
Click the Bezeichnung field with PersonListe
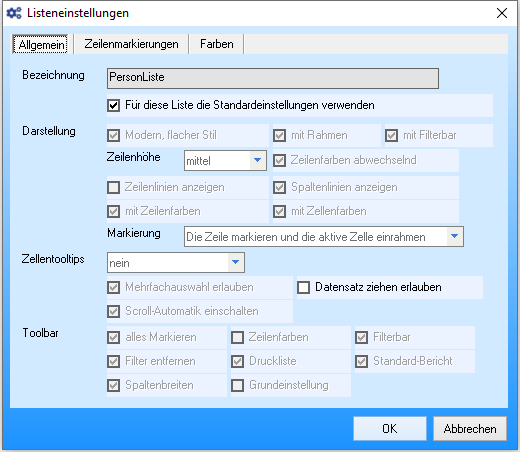click(x=273, y=78)
